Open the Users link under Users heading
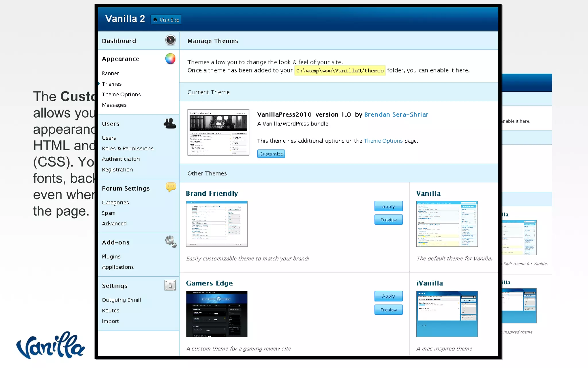588x368 pixels. (x=109, y=138)
